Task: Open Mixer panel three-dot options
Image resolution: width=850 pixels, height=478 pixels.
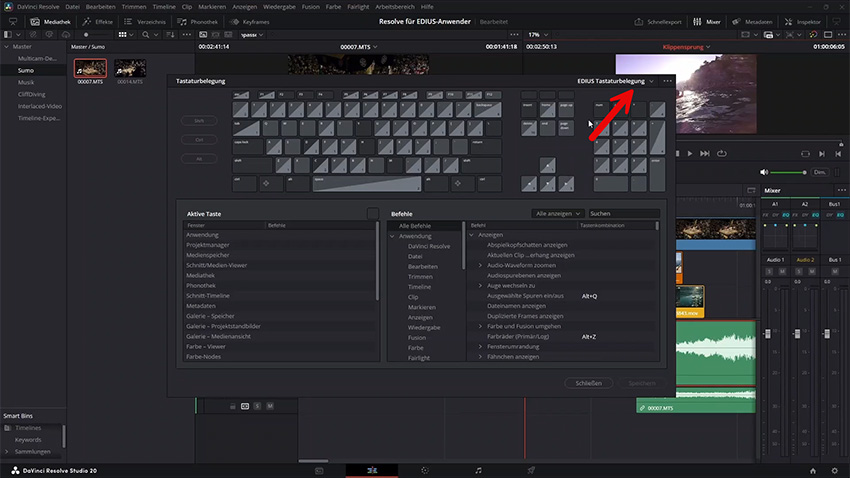Action: coord(841,190)
